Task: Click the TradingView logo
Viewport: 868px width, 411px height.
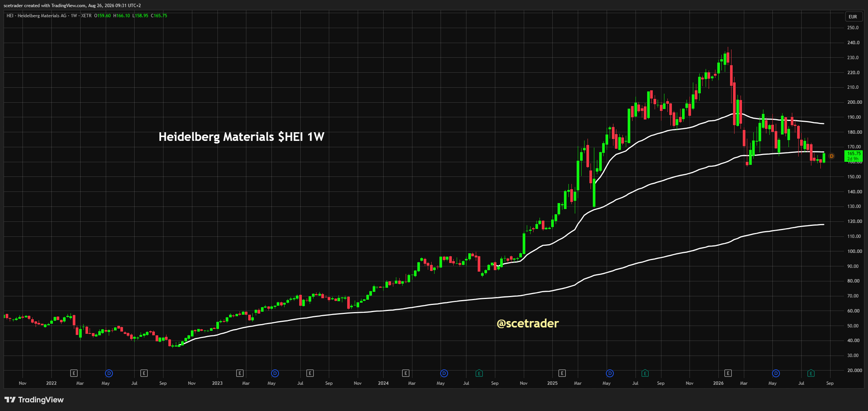Action: tap(34, 400)
